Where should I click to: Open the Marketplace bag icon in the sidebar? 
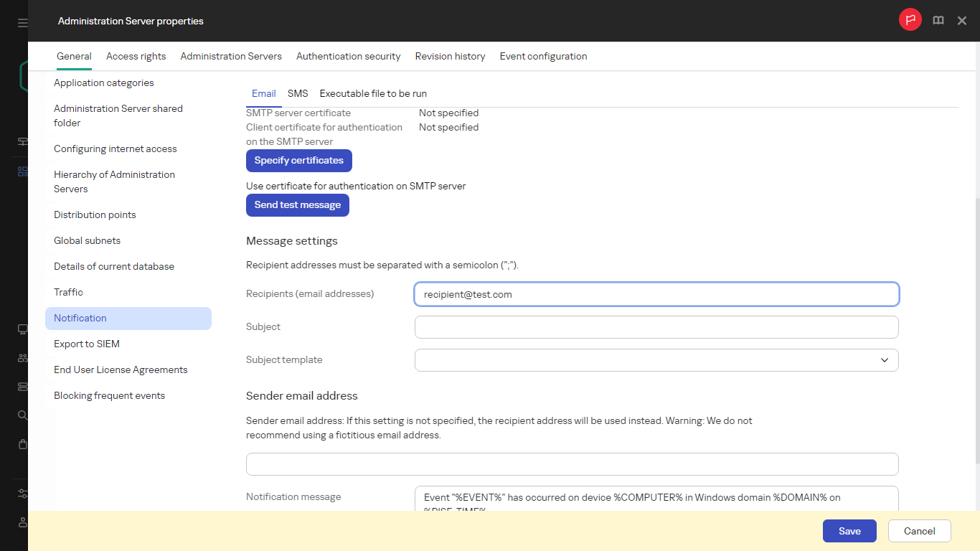22,443
